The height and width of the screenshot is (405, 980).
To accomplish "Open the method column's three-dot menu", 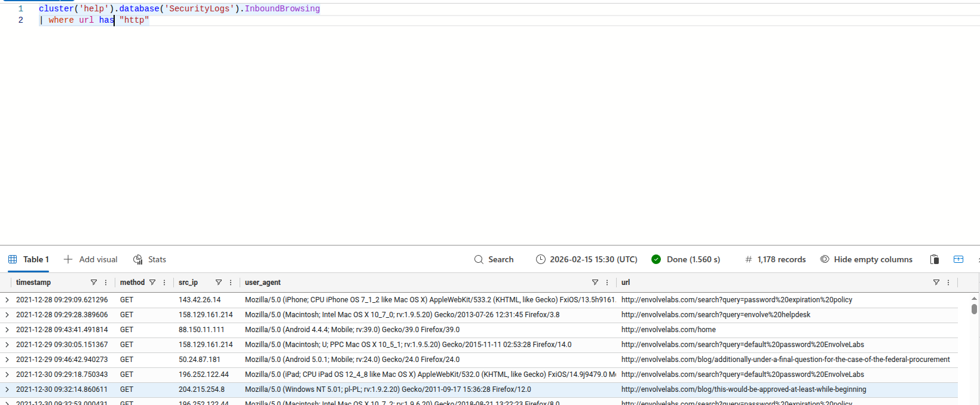I will pyautogui.click(x=164, y=283).
